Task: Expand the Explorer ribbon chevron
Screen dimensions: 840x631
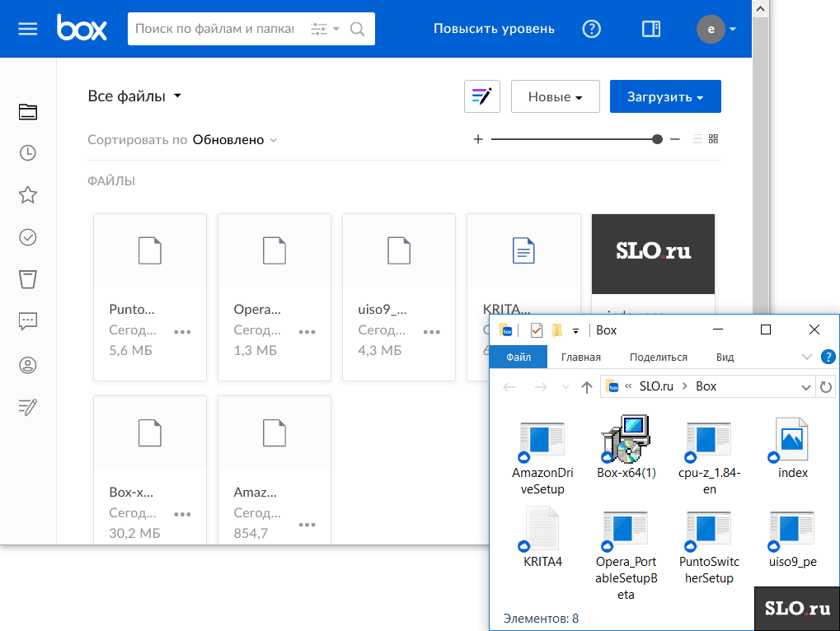Action: [x=806, y=357]
